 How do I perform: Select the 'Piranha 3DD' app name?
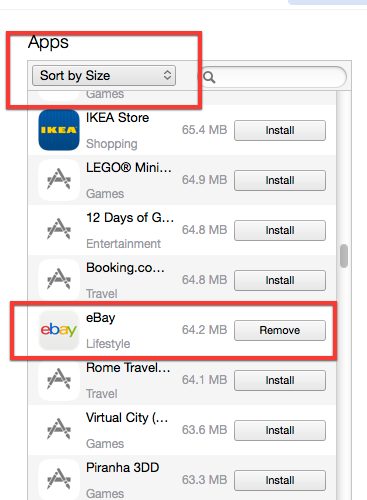coord(122,468)
